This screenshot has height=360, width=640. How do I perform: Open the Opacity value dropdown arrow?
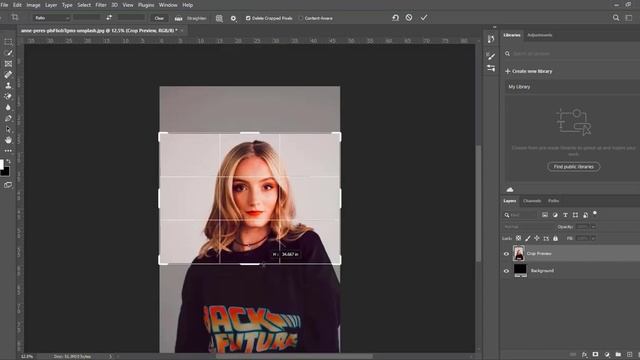pyautogui.click(x=593, y=227)
